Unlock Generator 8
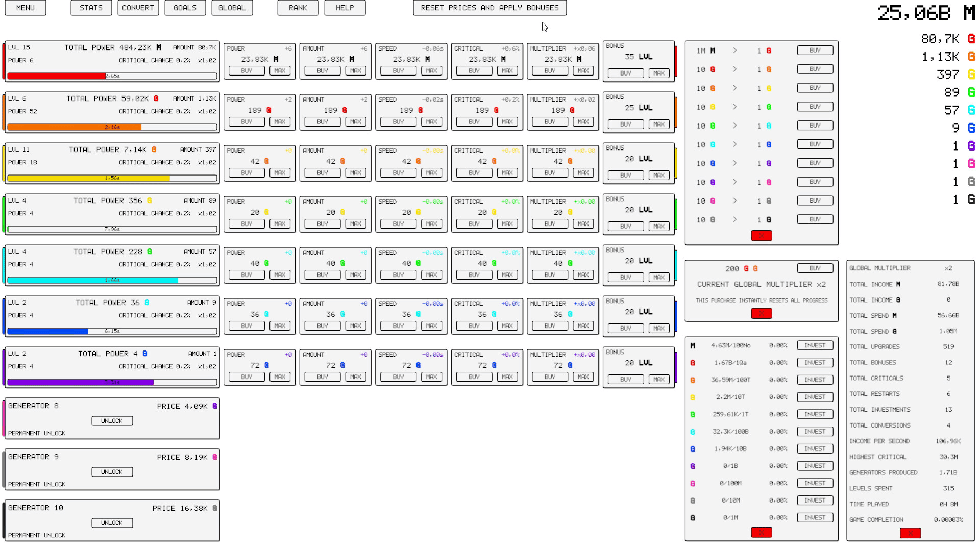The height and width of the screenshot is (551, 980). (112, 421)
